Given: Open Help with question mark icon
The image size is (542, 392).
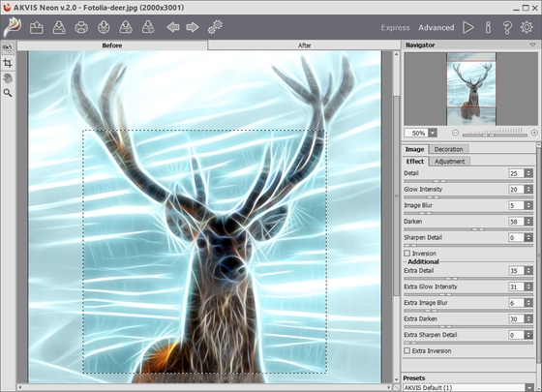Looking at the screenshot, I should [507, 27].
